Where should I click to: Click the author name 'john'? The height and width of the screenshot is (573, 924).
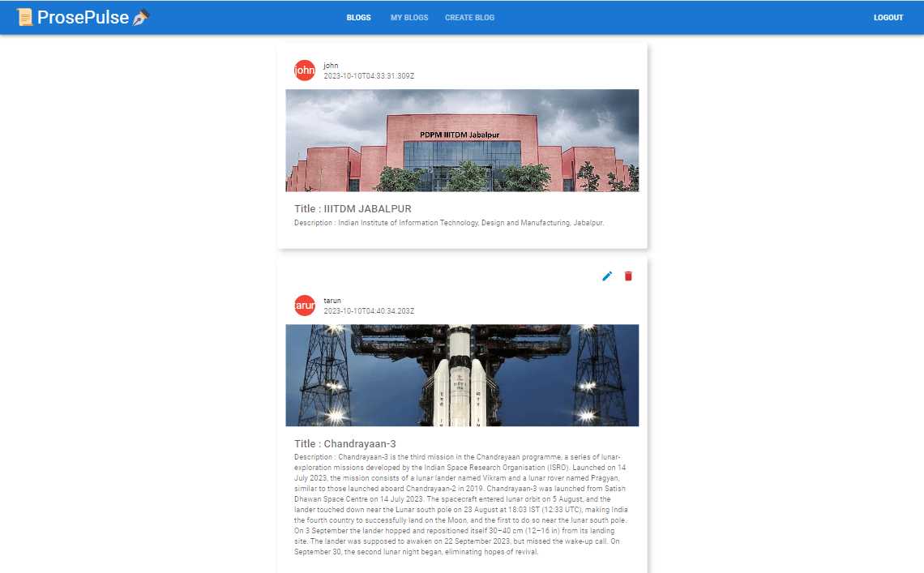pyautogui.click(x=331, y=66)
